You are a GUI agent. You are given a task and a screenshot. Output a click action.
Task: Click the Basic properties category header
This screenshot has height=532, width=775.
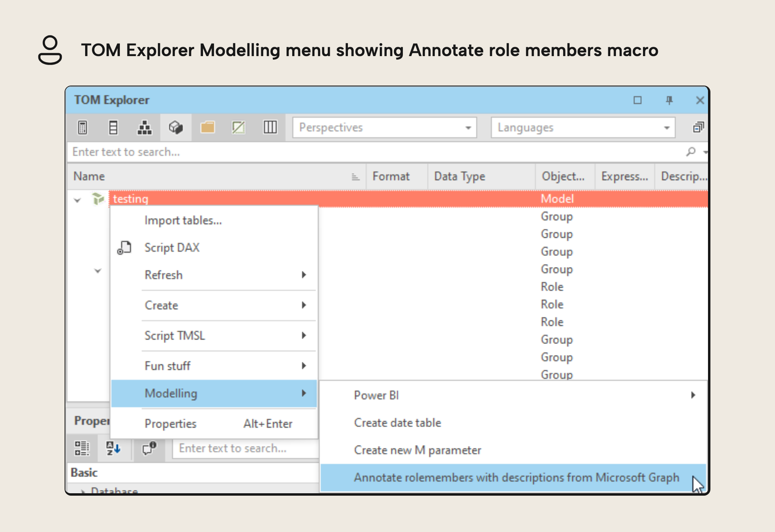pos(193,472)
